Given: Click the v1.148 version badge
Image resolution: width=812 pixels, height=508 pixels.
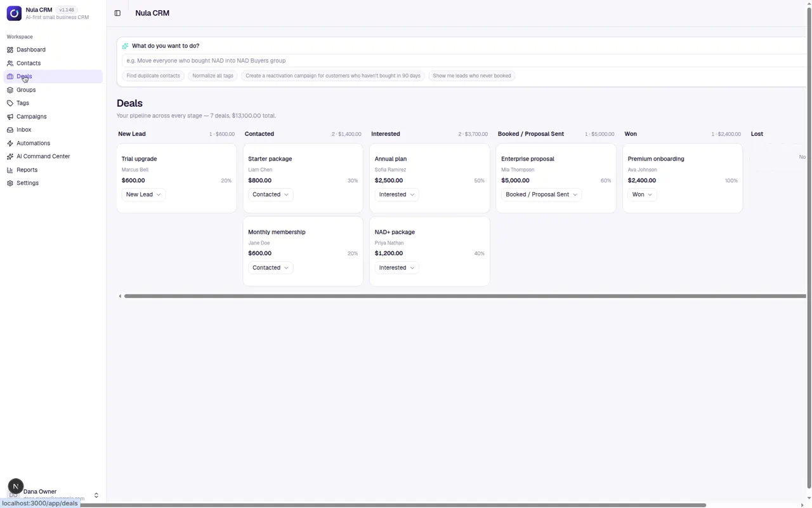Looking at the screenshot, I should point(67,10).
